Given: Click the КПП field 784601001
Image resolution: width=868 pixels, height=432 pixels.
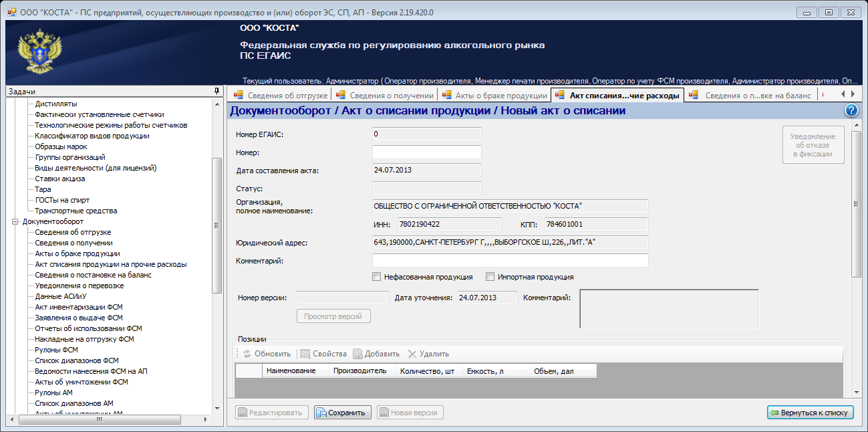Looking at the screenshot, I should tap(596, 224).
